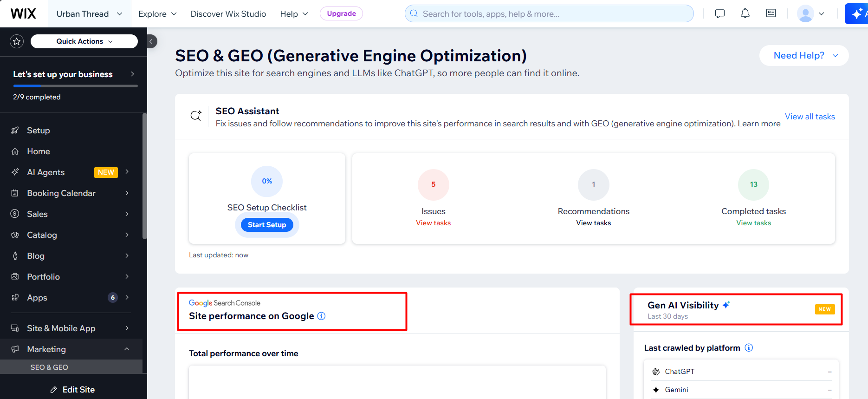This screenshot has height=399, width=868.
Task: Collapse the sidebar with the arrow handle
Action: (151, 41)
